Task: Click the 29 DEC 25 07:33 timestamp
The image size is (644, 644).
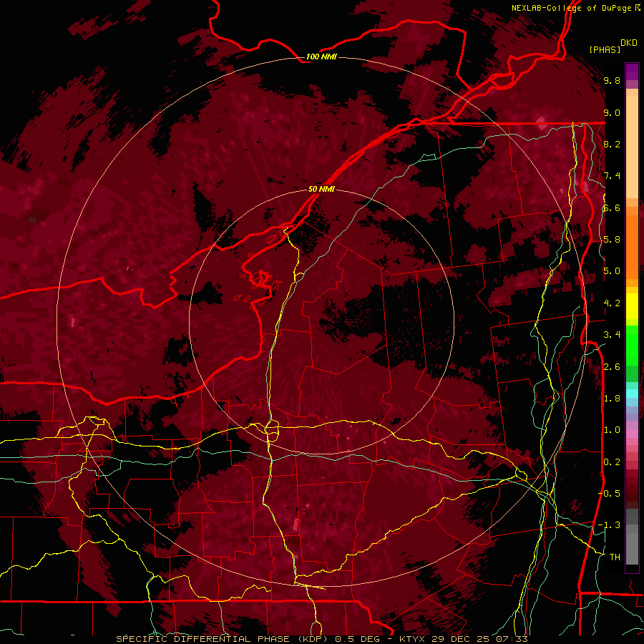Action: [479, 639]
